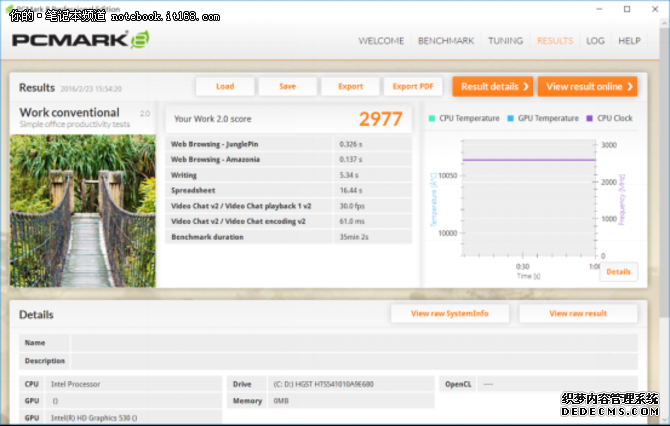Open Result details
The image size is (670, 426).
coord(493,86)
